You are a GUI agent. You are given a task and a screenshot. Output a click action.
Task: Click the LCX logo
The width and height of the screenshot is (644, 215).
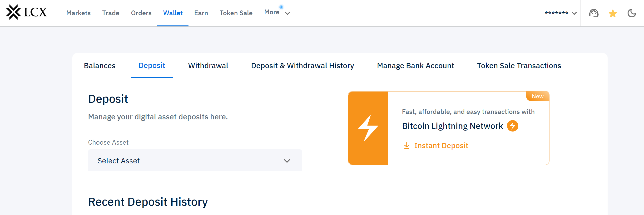pyautogui.click(x=26, y=12)
